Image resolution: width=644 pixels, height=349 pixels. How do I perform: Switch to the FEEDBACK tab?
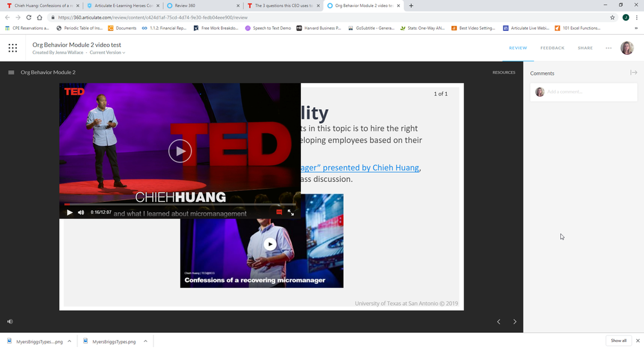coord(552,48)
